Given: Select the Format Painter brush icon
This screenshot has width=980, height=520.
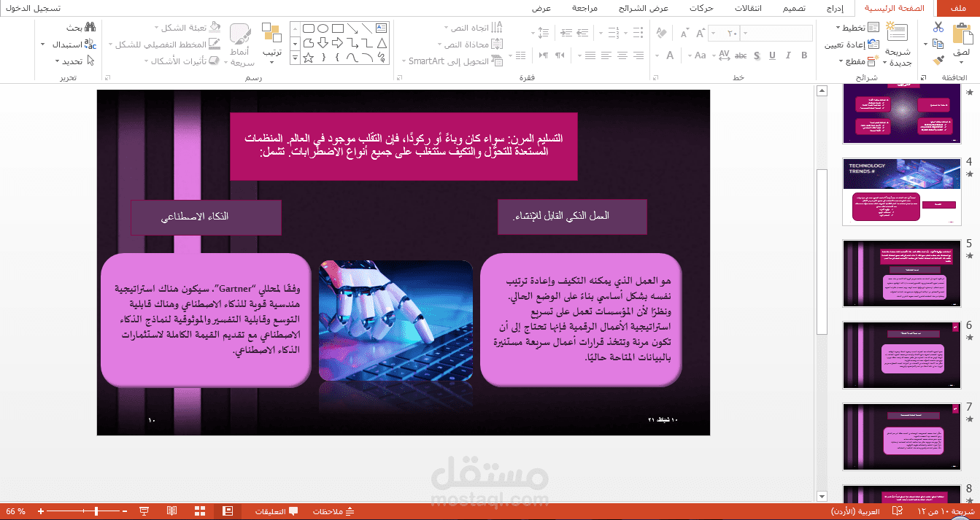Looking at the screenshot, I should click(938, 61).
